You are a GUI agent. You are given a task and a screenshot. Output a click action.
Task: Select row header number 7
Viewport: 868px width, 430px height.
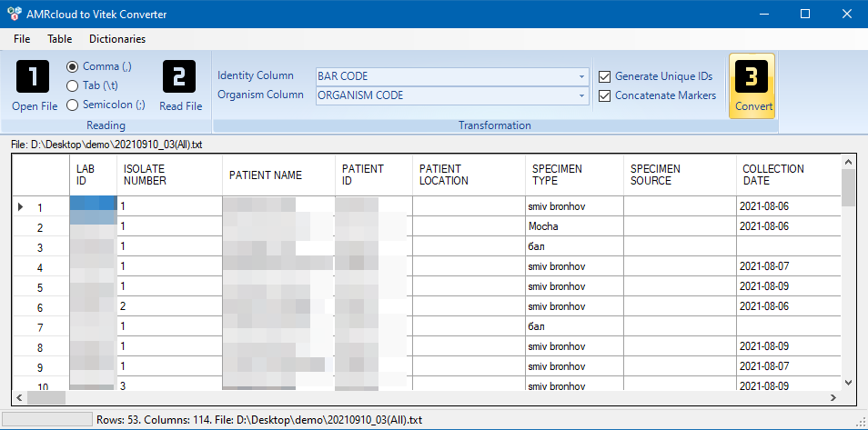(x=41, y=326)
